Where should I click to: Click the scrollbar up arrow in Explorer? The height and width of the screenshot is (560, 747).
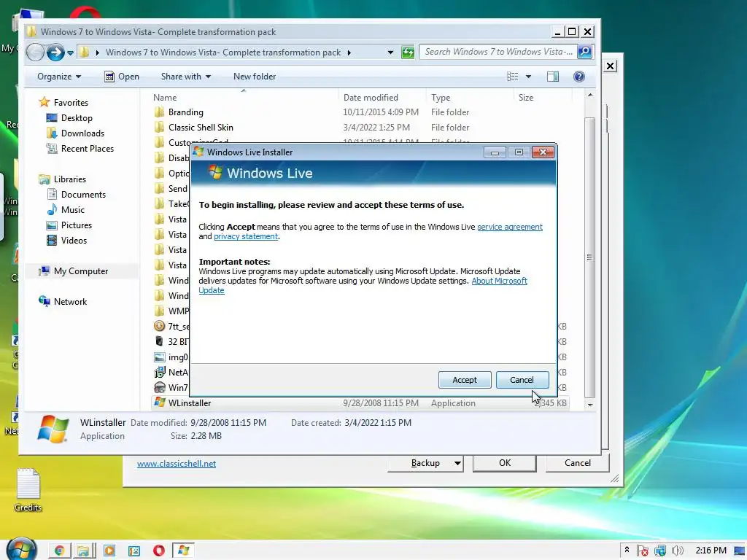[x=589, y=95]
